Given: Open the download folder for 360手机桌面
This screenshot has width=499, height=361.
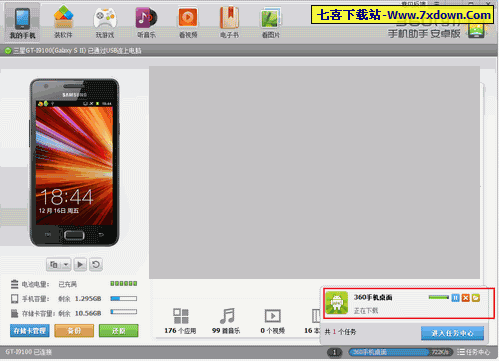Looking at the screenshot, I should (x=476, y=298).
